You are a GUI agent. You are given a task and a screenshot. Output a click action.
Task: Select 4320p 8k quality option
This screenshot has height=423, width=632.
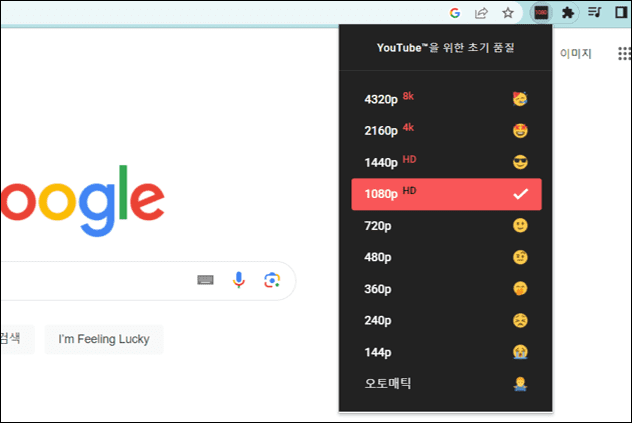pos(446,99)
